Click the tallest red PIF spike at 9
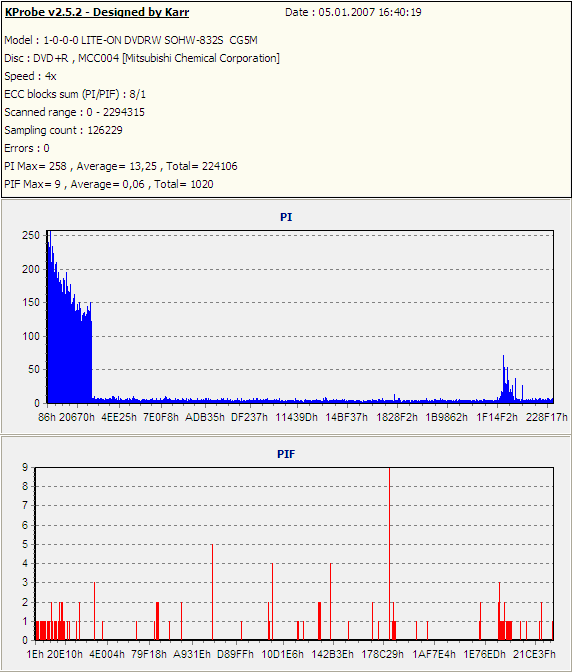 [x=389, y=554]
